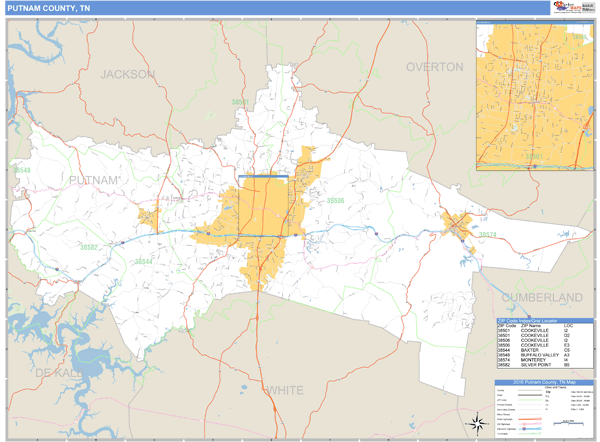Click the 38574 ZIP code label near Monterey
Screen dimensions: 600x442
pyautogui.click(x=485, y=235)
